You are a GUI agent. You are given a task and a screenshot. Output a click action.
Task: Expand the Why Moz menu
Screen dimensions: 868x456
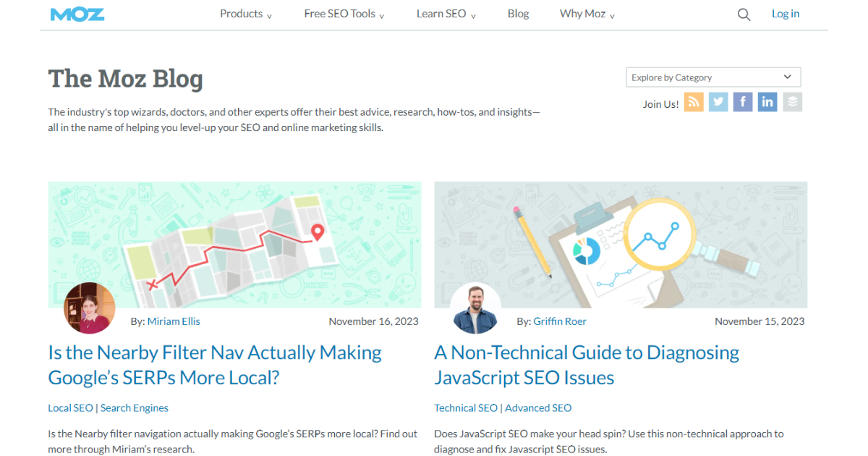point(587,14)
